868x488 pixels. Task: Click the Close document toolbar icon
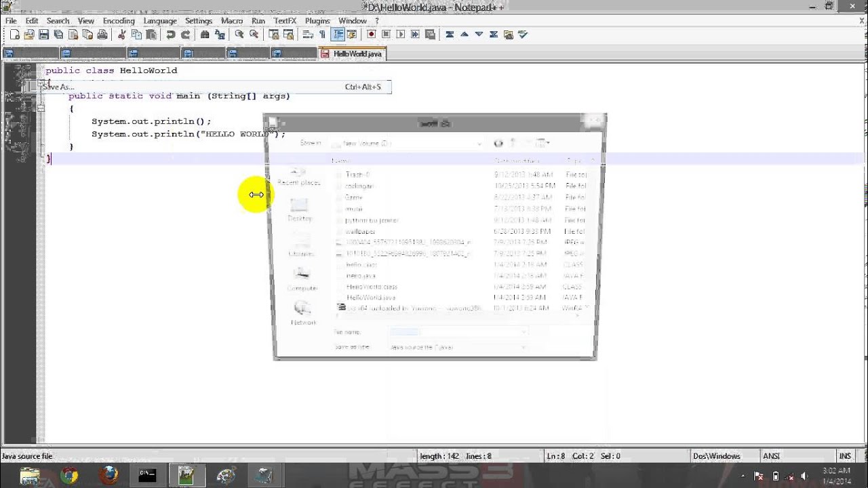click(x=73, y=35)
